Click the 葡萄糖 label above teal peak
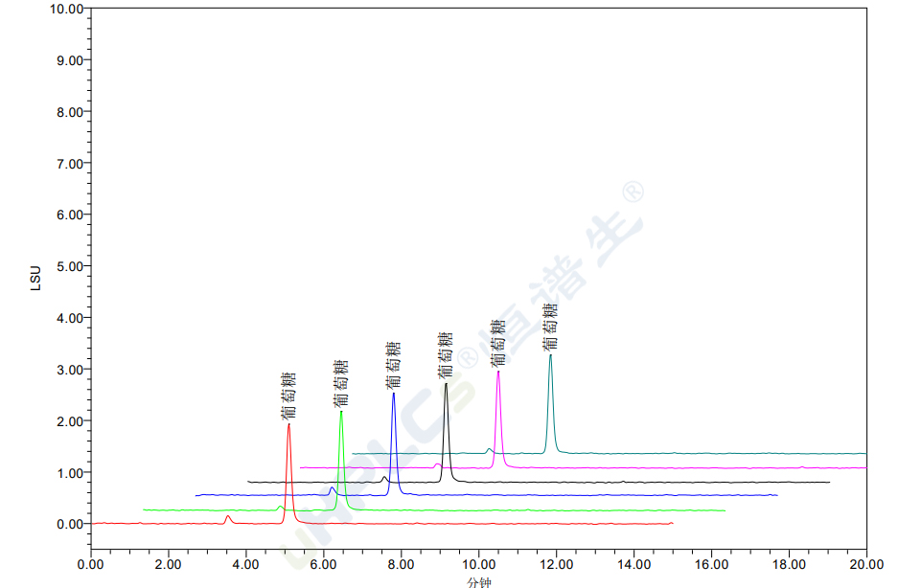The width and height of the screenshot is (921, 588). click(550, 328)
